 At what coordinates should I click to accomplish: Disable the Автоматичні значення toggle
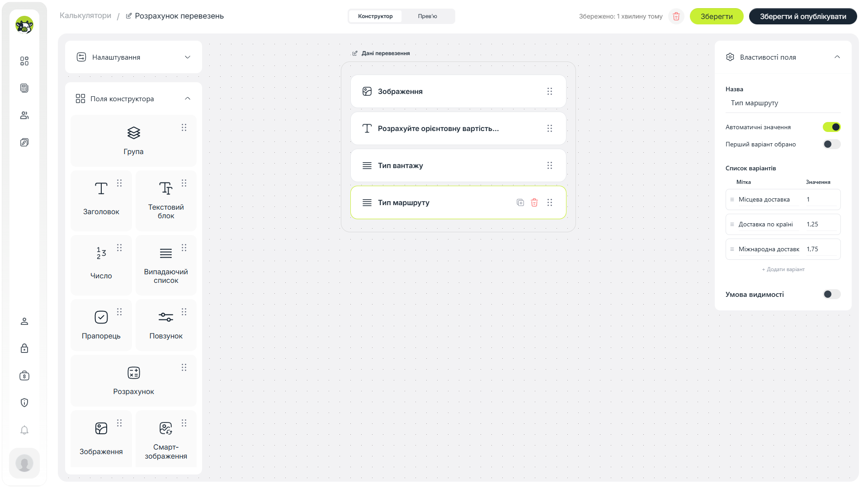[831, 127]
